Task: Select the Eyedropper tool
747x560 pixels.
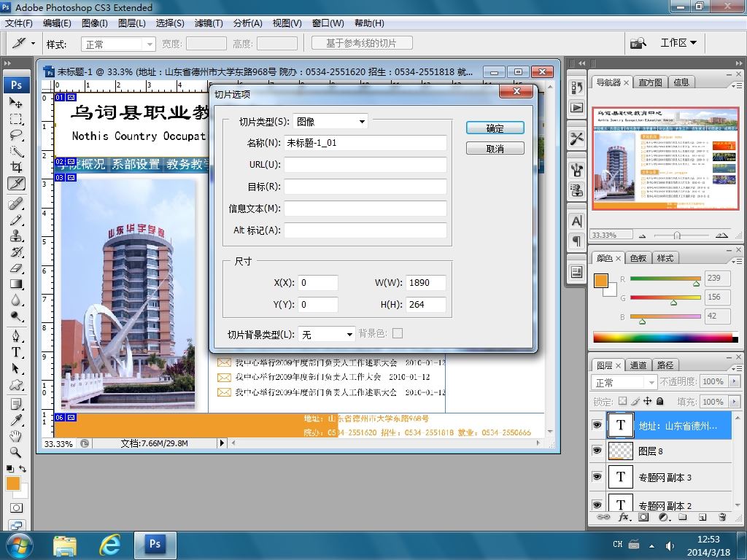Action: pyautogui.click(x=16, y=420)
